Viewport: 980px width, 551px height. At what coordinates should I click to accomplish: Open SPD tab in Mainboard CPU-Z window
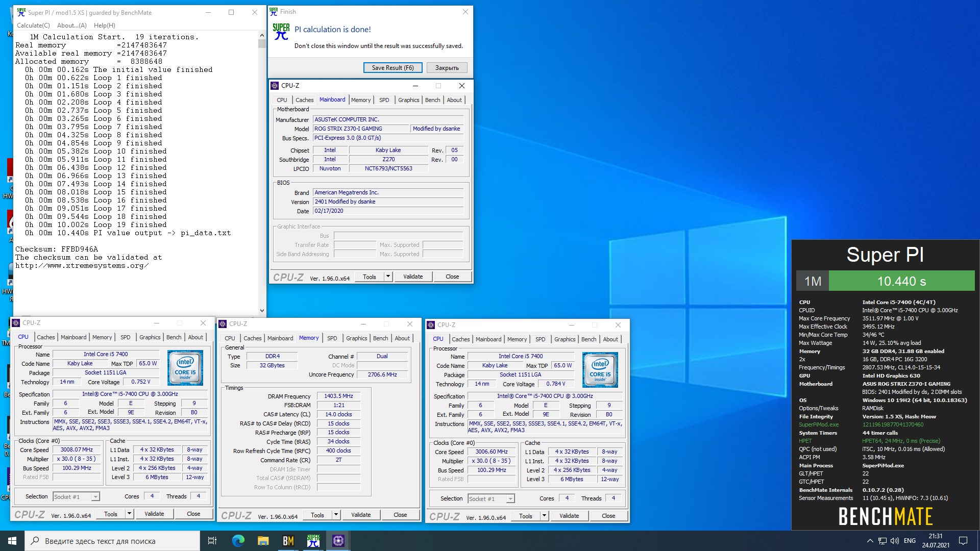[x=384, y=100]
